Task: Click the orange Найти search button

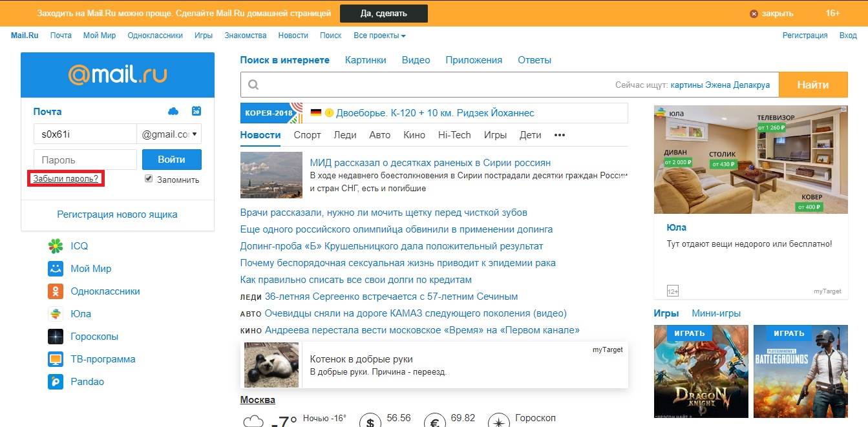Action: pos(812,85)
